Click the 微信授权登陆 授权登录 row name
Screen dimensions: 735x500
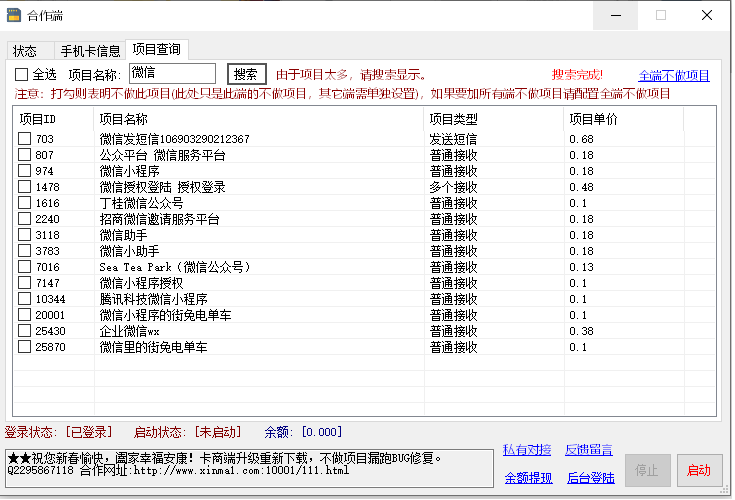coord(162,187)
